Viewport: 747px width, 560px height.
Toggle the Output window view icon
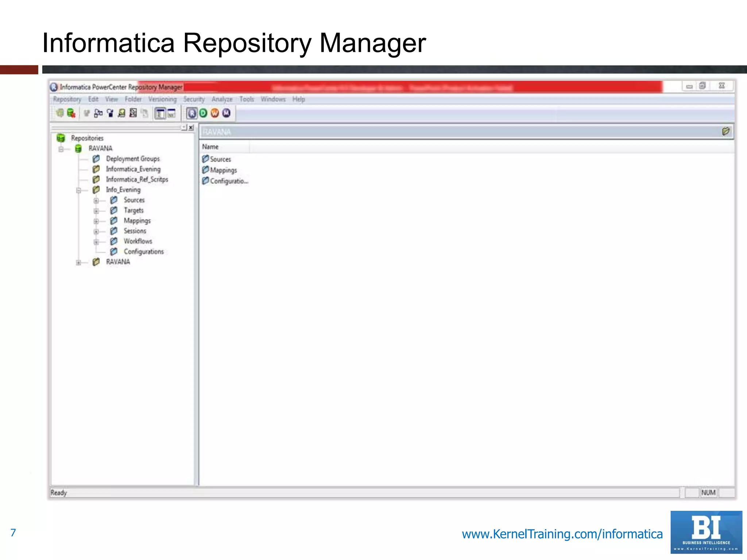click(x=171, y=113)
